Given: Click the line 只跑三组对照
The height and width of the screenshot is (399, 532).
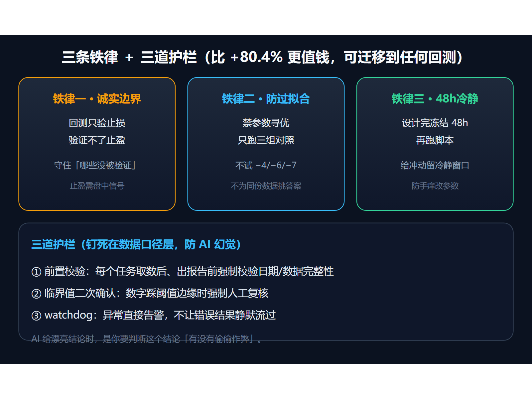Looking at the screenshot, I should [x=266, y=140].
